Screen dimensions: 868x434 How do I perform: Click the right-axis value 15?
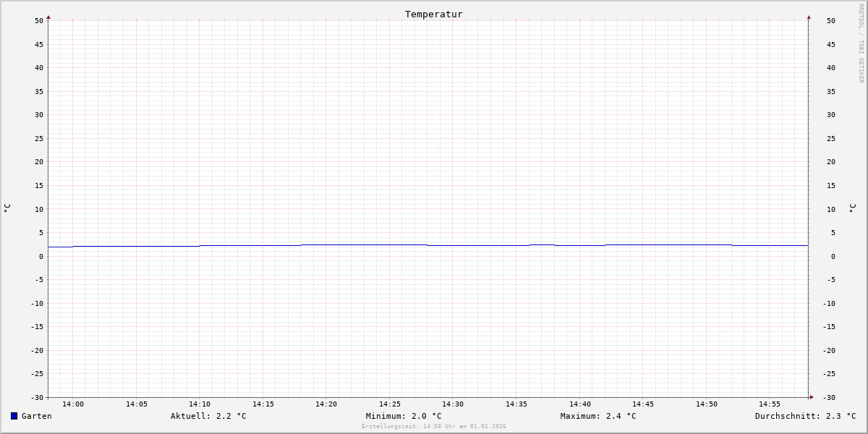click(x=831, y=186)
